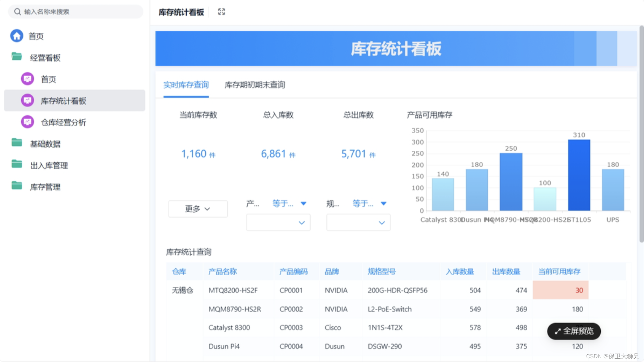Click the 基础数据 folder icon
Image resolution: width=644 pixels, height=362 pixels.
[17, 143]
